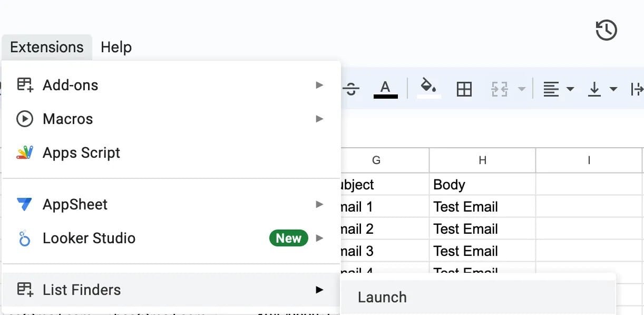The image size is (644, 315).
Task: Click the Add-ons icon in menu
Action: pyautogui.click(x=25, y=85)
